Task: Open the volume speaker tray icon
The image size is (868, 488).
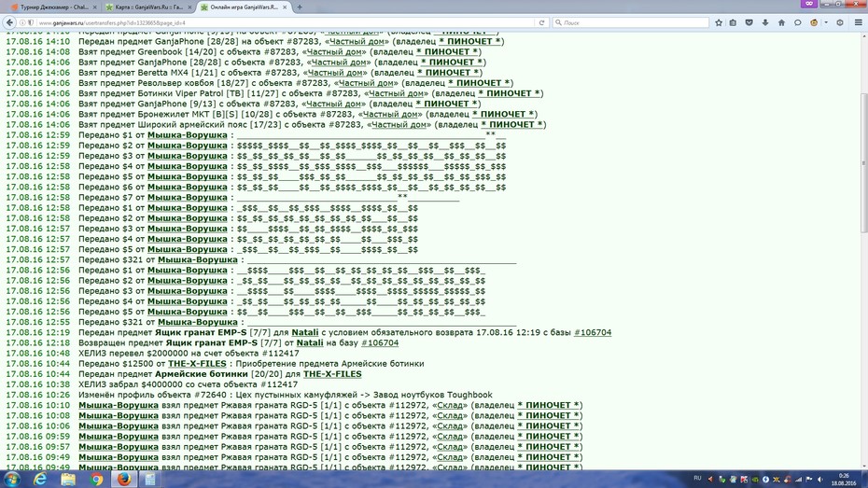Action: point(819,480)
